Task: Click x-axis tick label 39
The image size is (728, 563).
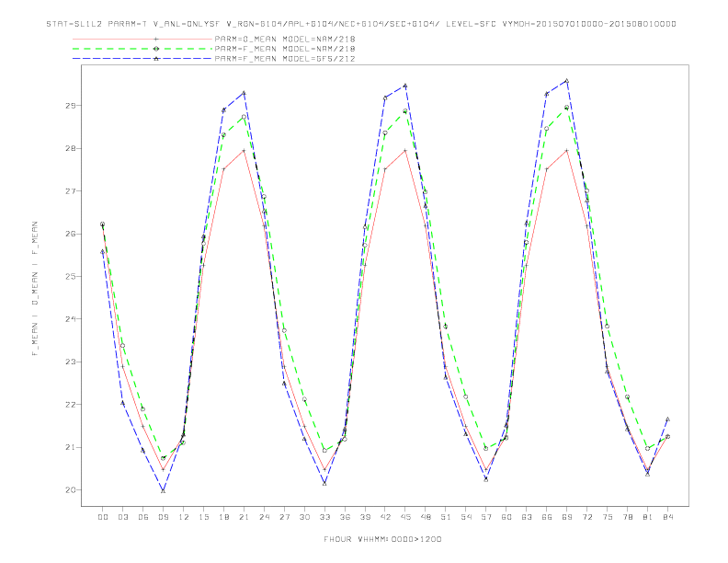Action: (x=365, y=517)
